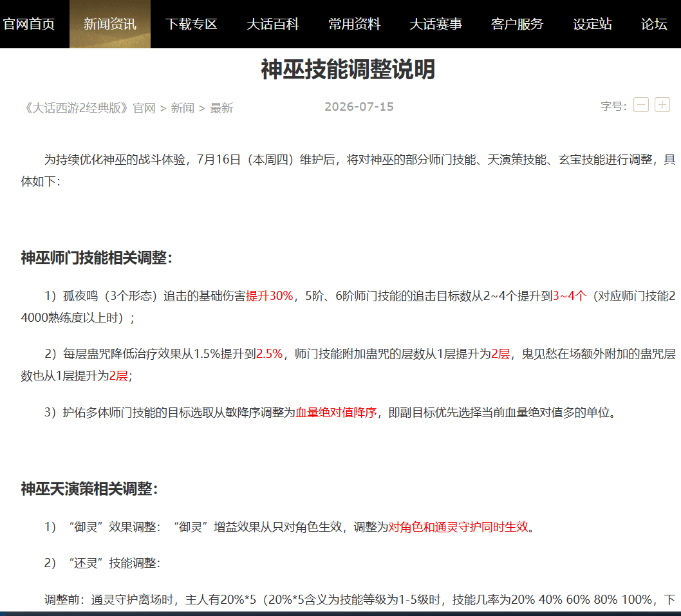The height and width of the screenshot is (616, 681).
Task: Increase font size with plus icon
Action: pos(662,105)
